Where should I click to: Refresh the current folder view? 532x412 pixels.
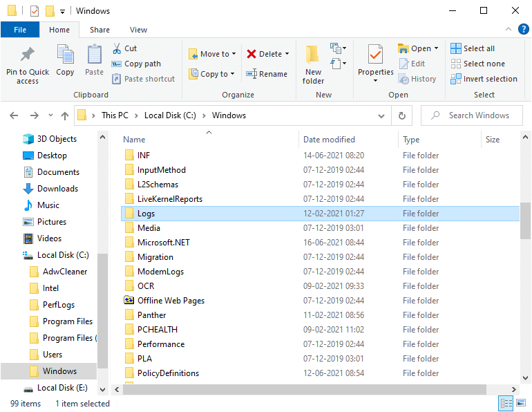click(402, 115)
